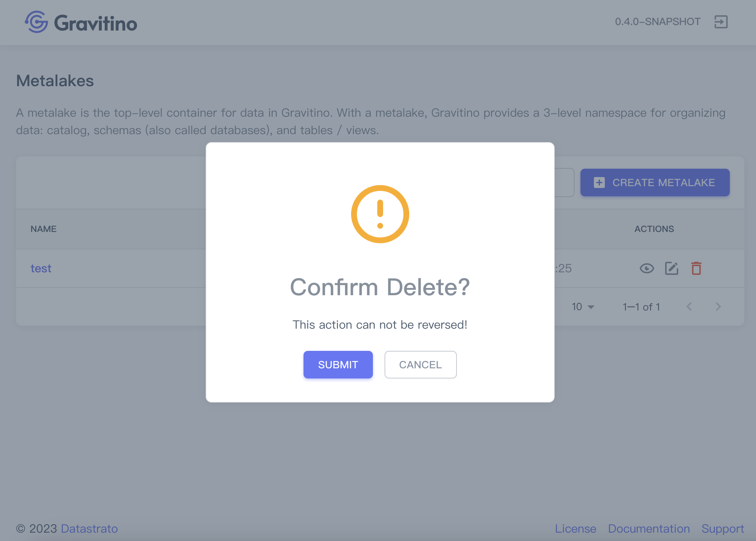Click the CREATE METALAKE plus icon button
Viewport: 756px width, 541px height.
coord(599,182)
